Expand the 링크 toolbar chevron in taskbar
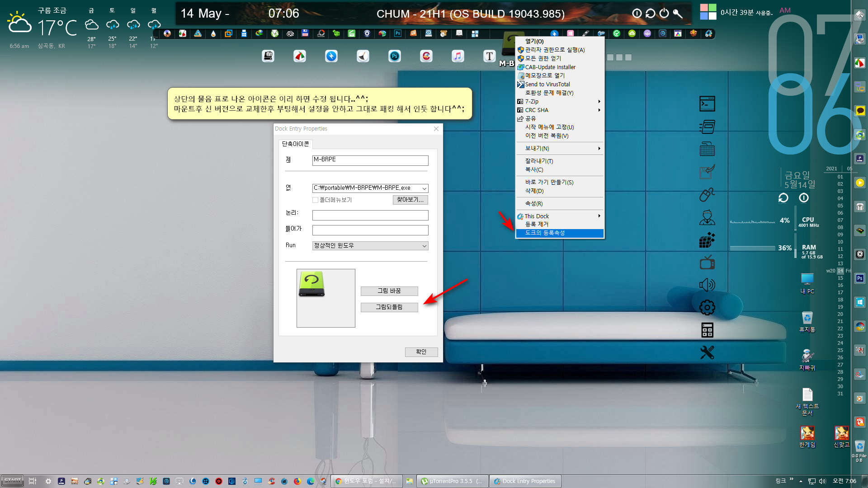 (x=792, y=479)
